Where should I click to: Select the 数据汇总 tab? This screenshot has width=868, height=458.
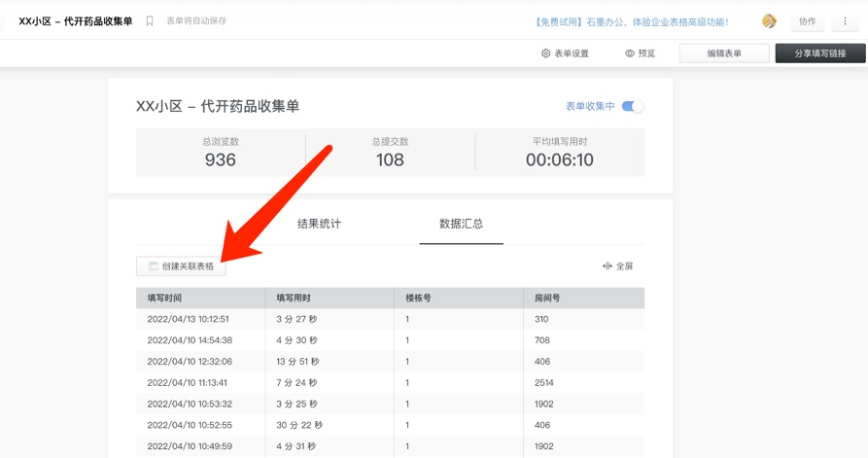[461, 224]
